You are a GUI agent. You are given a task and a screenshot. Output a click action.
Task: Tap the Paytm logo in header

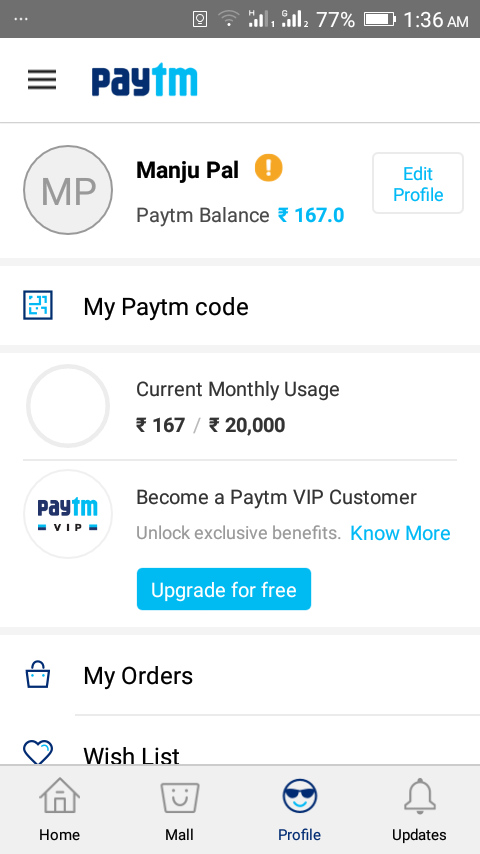(x=144, y=80)
